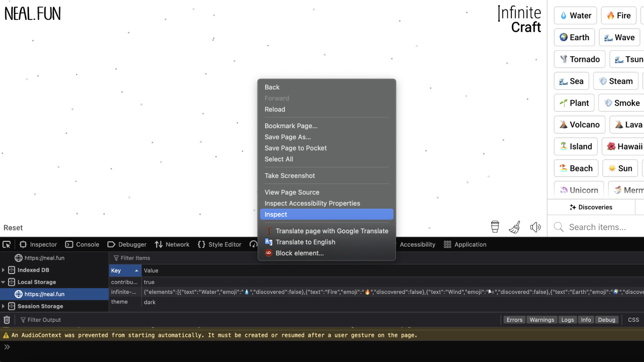Select the Island element tile
The image size is (644, 362).
575,146
